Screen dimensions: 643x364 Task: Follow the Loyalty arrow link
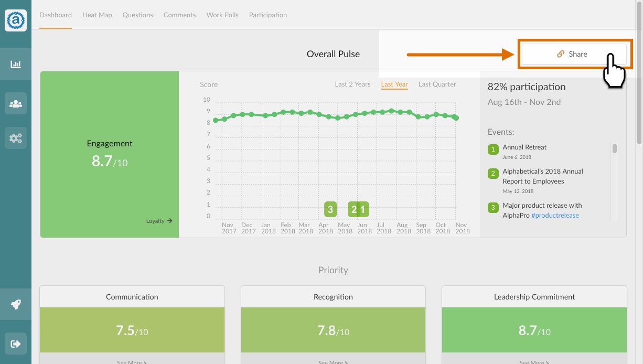(159, 221)
